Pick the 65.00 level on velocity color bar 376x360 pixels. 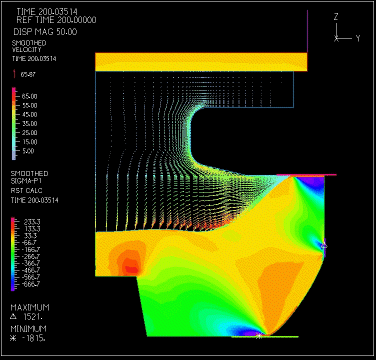click(29, 96)
